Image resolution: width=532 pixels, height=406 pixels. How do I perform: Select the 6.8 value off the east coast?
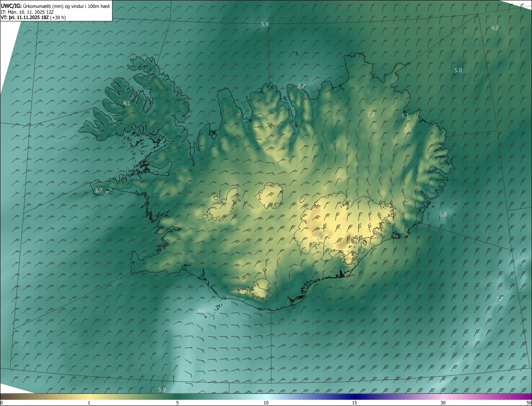443,215
